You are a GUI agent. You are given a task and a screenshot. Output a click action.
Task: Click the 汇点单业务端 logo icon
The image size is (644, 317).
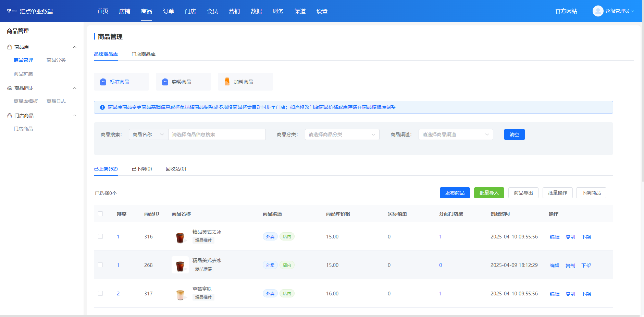click(x=12, y=11)
